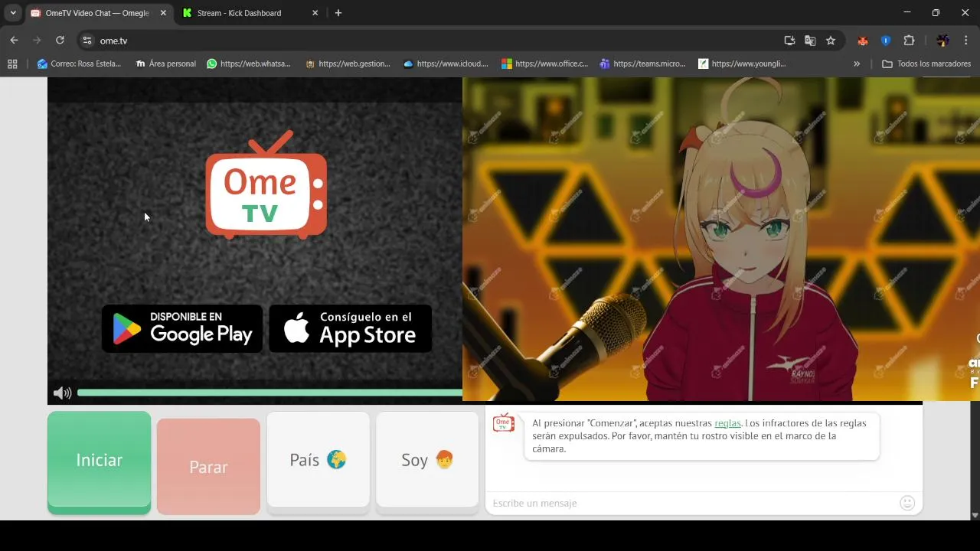This screenshot has width=980, height=551.
Task: Click the App Store download badge
Action: tap(351, 328)
